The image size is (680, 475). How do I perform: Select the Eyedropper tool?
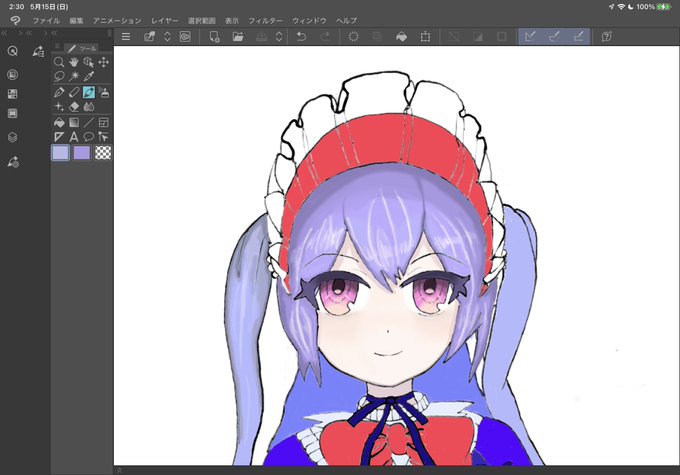[x=89, y=76]
